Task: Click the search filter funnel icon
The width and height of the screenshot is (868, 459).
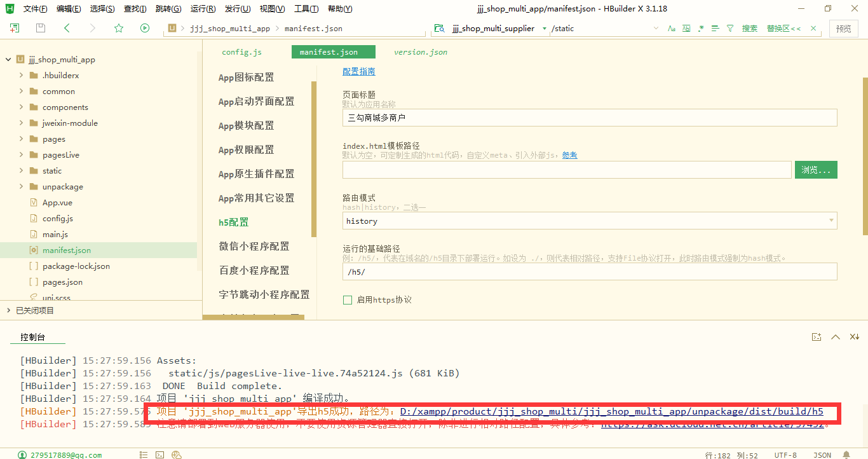Action: 730,29
